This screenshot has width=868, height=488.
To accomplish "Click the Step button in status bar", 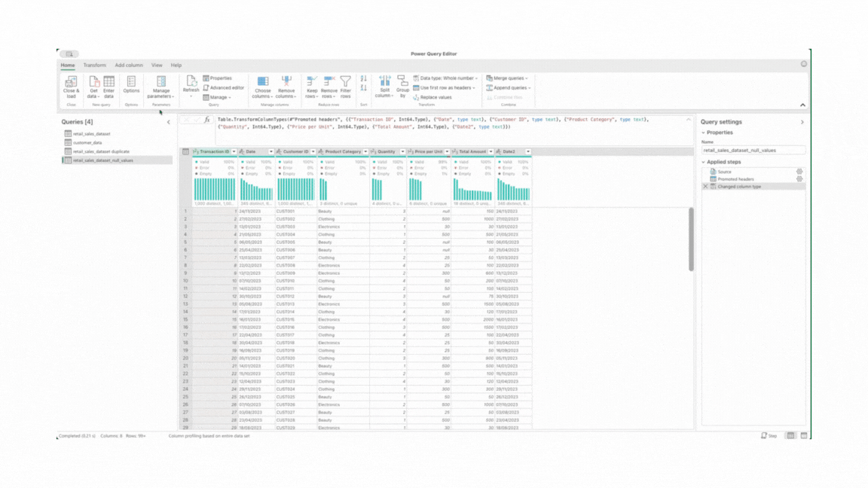I will pyautogui.click(x=769, y=436).
